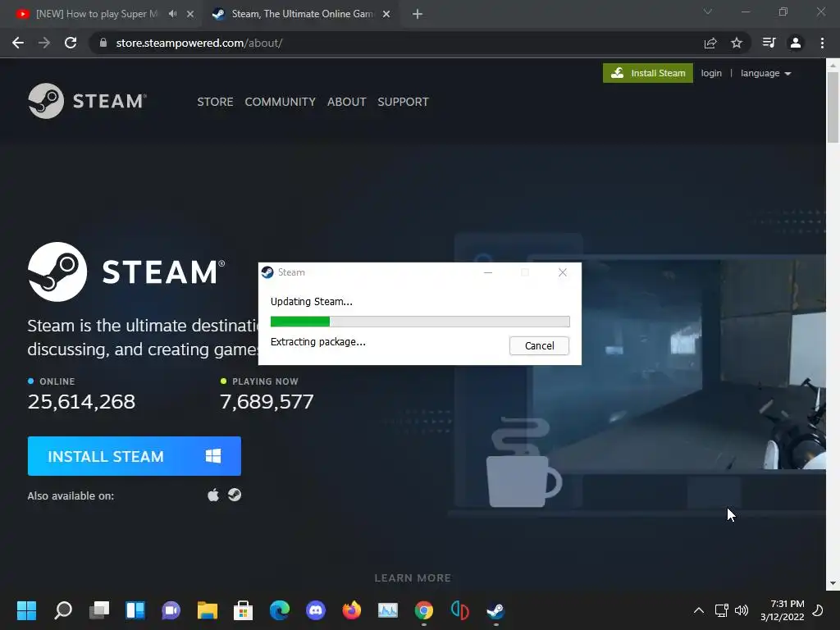Click the Portal game screenshot thumbnail

677,364
